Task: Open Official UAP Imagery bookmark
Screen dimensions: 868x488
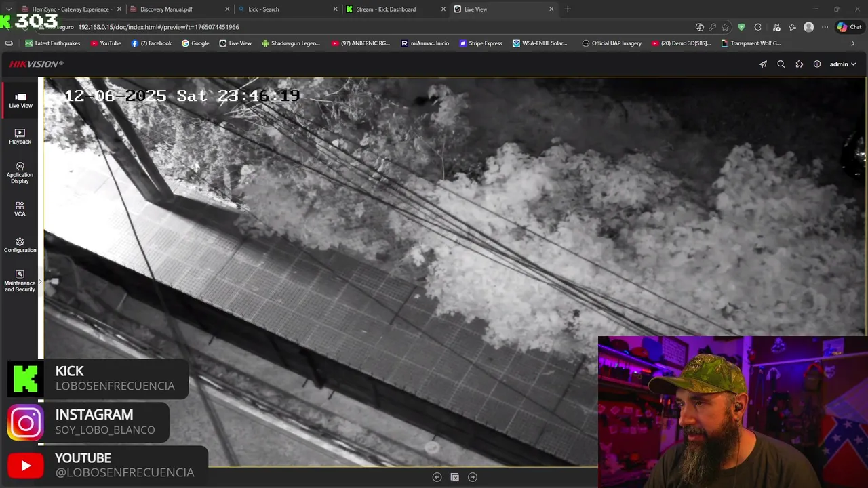Action: [x=612, y=43]
